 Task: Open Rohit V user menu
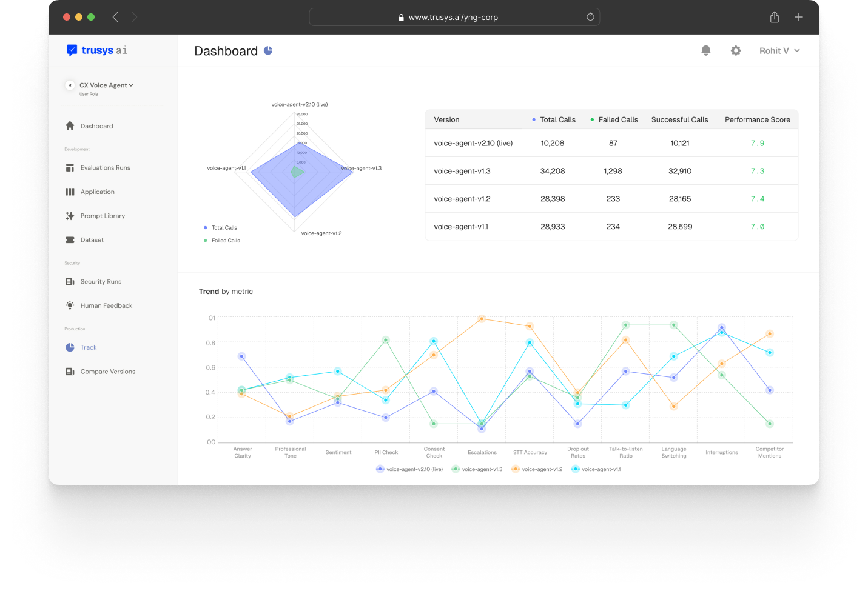tap(779, 51)
